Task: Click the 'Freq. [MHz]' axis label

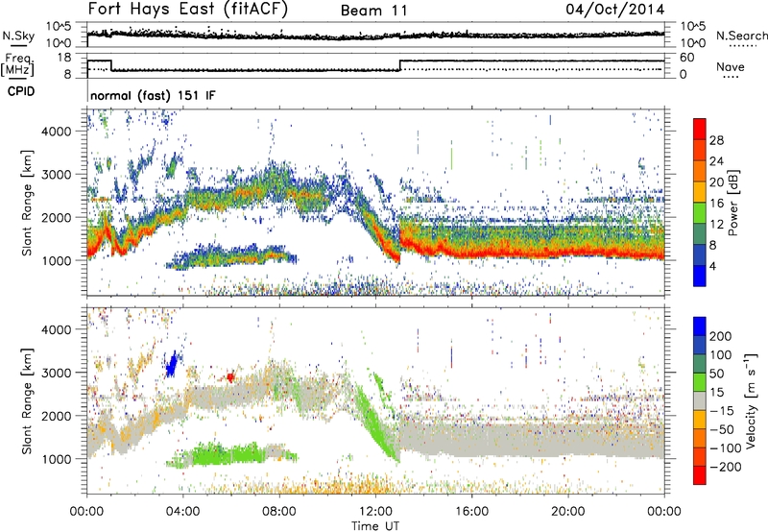Action: [x=17, y=65]
